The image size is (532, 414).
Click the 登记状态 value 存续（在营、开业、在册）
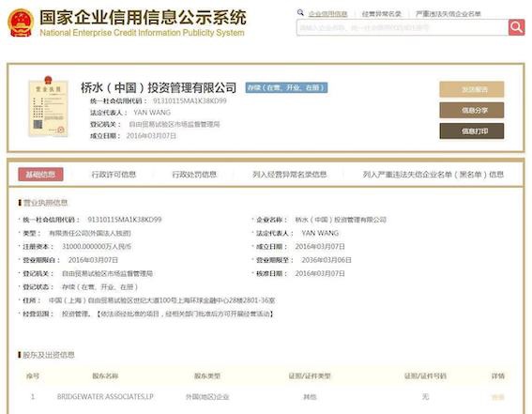99,287
